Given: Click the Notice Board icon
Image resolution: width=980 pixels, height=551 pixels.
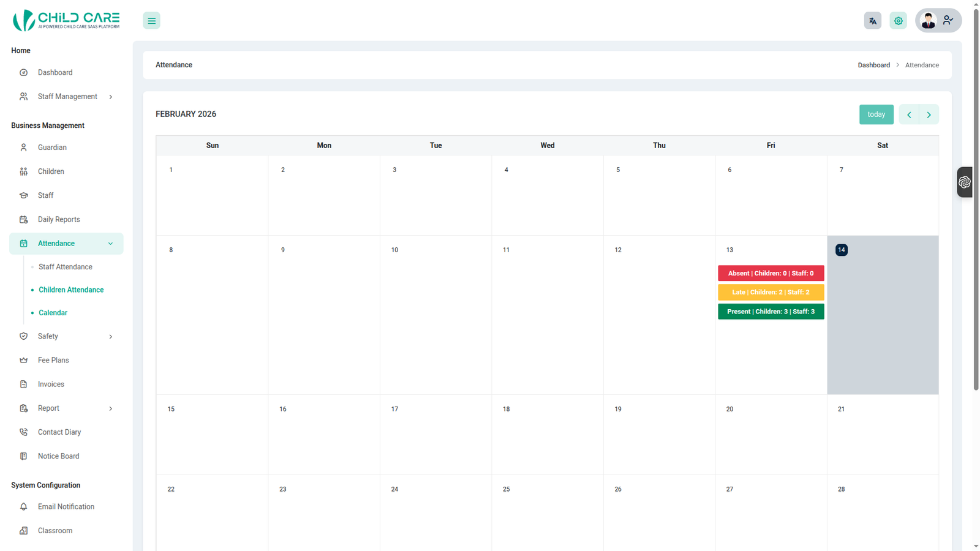Looking at the screenshot, I should 23,456.
